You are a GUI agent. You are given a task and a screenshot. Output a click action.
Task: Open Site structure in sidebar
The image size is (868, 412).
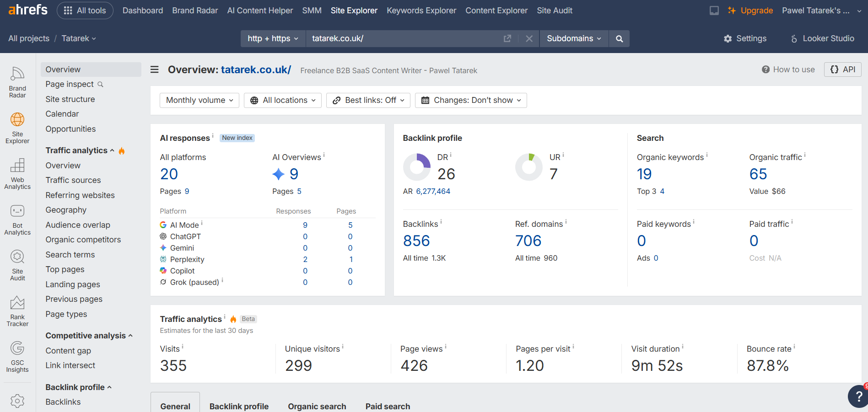tap(70, 99)
